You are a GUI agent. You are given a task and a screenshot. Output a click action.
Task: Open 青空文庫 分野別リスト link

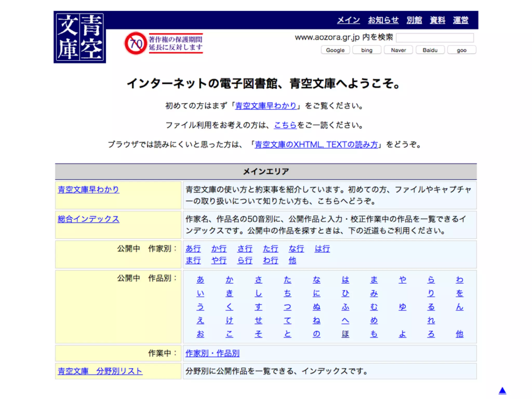click(100, 371)
